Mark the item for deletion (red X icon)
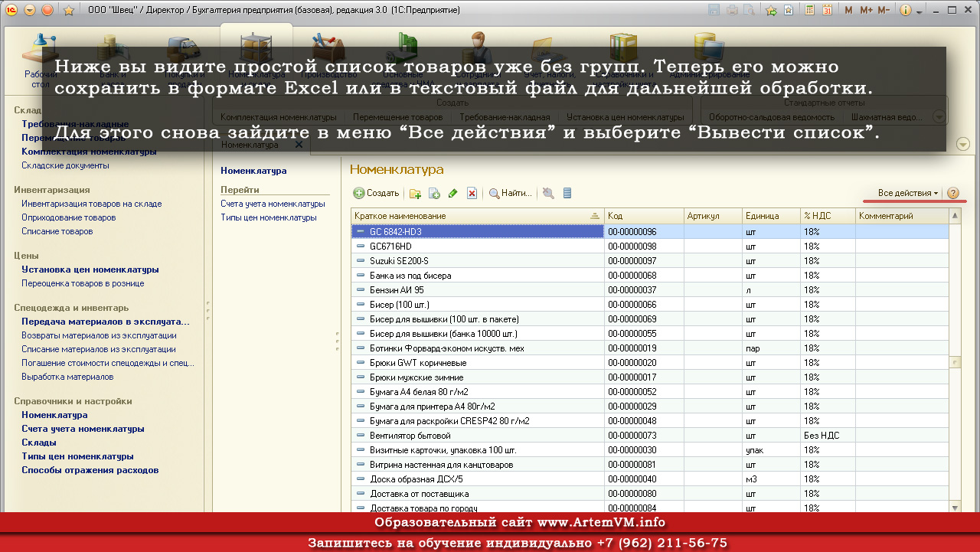This screenshot has height=552, width=980. coord(472,193)
